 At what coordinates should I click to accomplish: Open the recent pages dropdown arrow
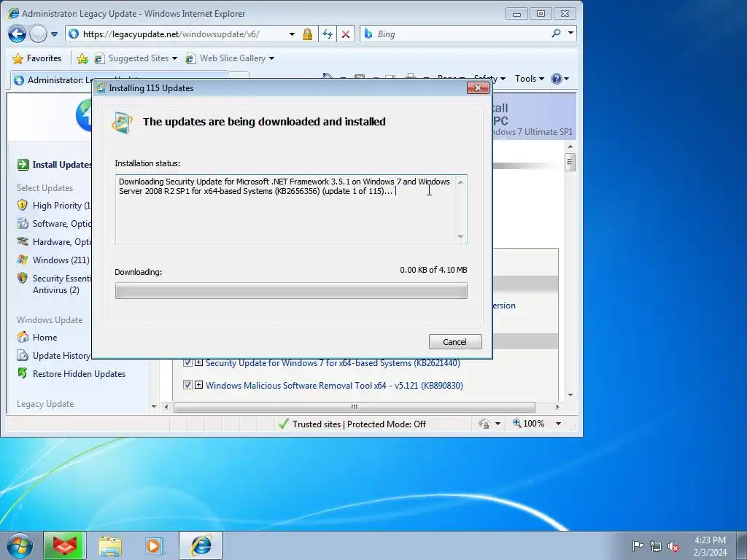[x=54, y=34]
